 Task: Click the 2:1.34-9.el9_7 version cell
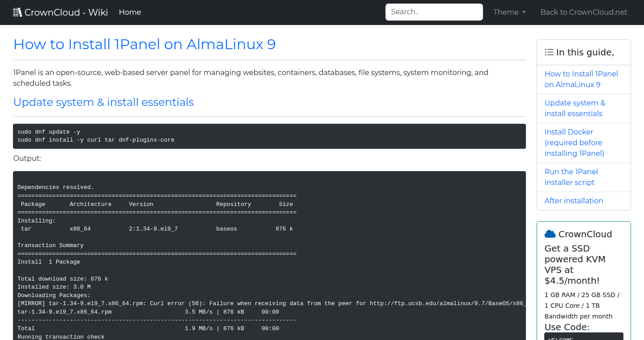pos(153,229)
